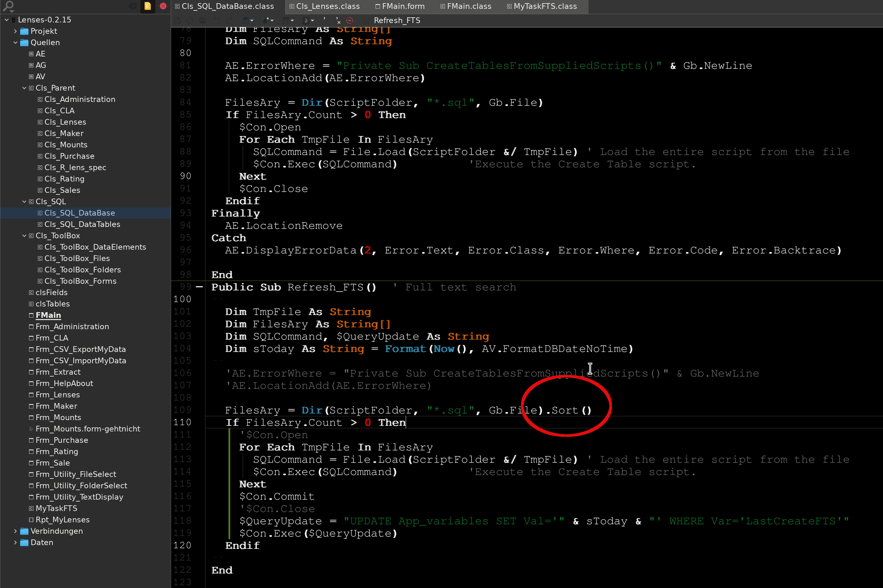The width and height of the screenshot is (883, 588).
Task: Click the Print toolbar icon
Action: click(203, 20)
